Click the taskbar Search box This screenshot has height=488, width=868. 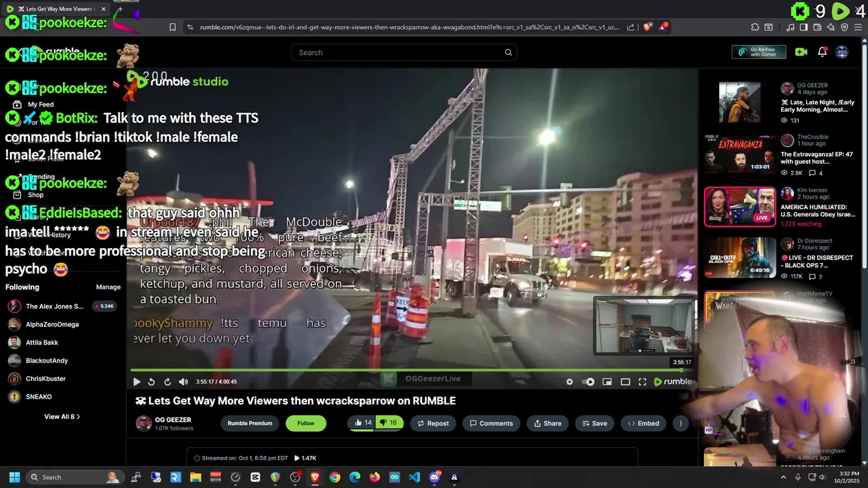coord(75,477)
